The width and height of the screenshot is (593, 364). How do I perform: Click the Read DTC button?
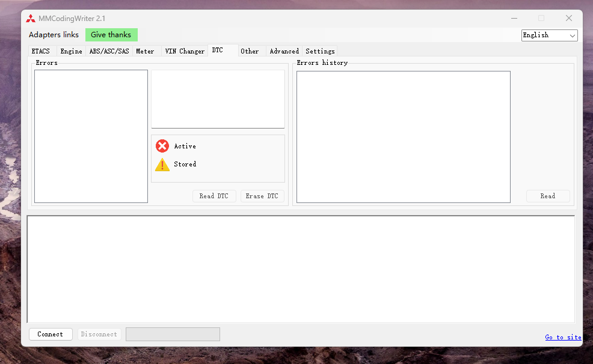tap(214, 196)
